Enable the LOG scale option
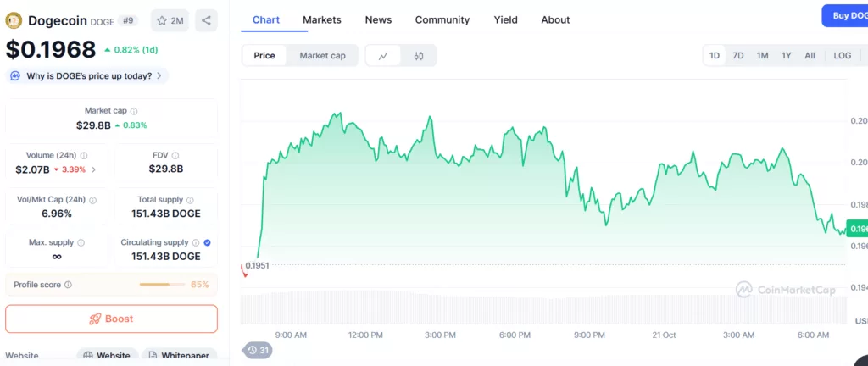This screenshot has height=366, width=868. [842, 56]
